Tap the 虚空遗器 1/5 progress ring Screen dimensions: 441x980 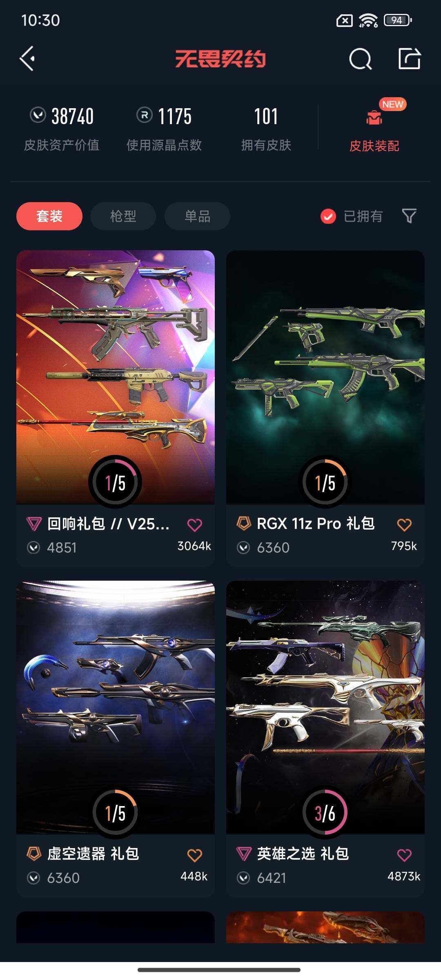115,813
